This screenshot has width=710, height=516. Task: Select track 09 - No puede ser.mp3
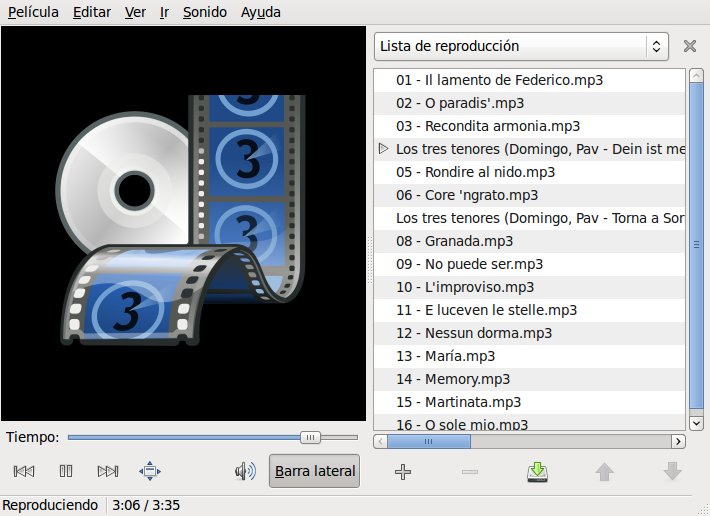click(x=529, y=264)
